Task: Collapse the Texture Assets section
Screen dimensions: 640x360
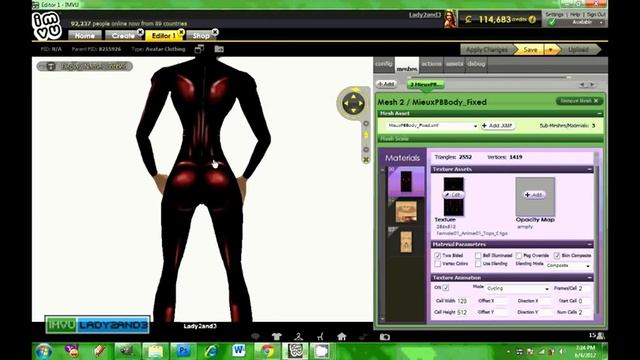Action: coord(590,169)
